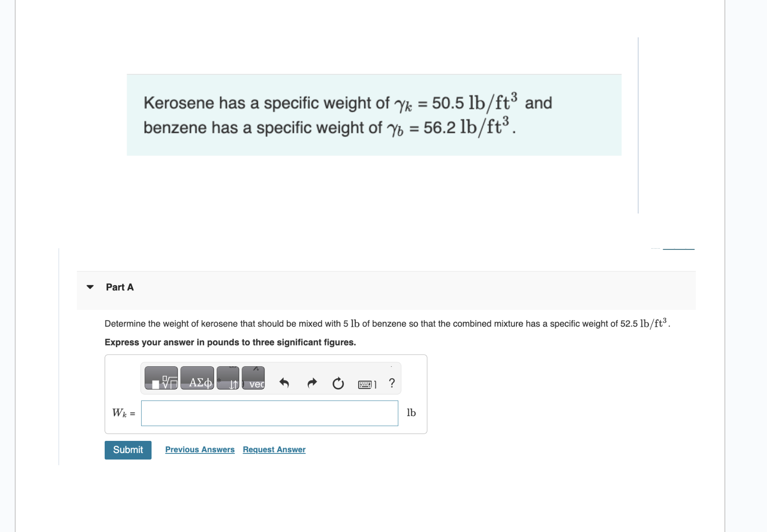
Task: Click the Wk equals label
Action: [x=123, y=413]
